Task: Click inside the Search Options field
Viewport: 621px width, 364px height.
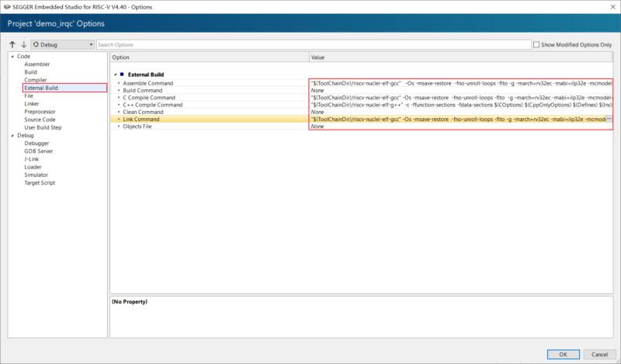Action: (x=310, y=45)
